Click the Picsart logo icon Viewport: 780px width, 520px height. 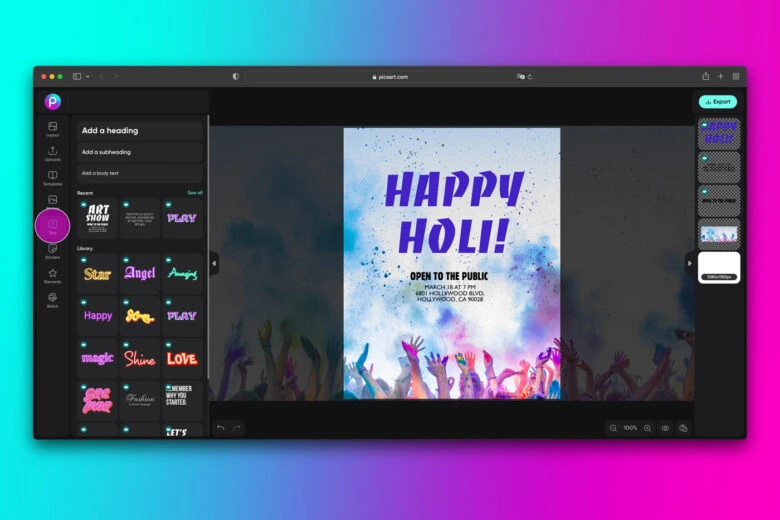[x=52, y=101]
